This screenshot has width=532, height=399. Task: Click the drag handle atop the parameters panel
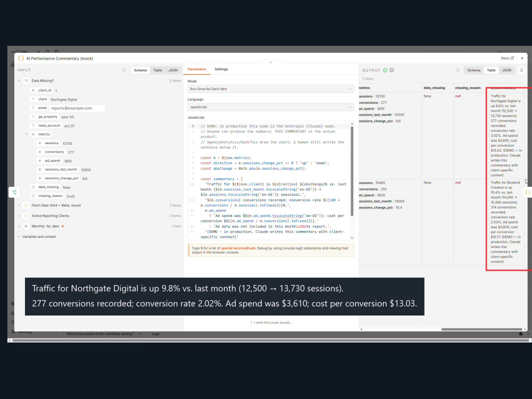271,62
